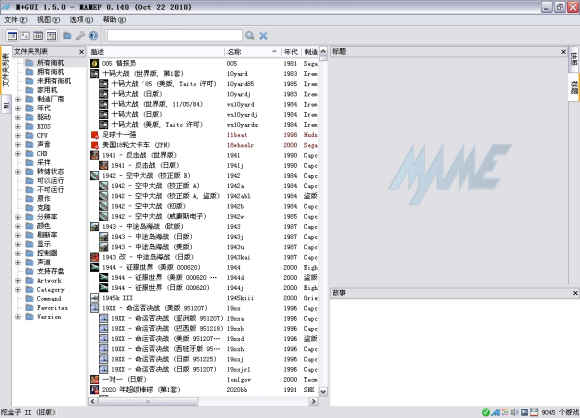Choose the fourth view-mode toolbar icon
580x418 pixels.
pyautogui.click(x=51, y=36)
